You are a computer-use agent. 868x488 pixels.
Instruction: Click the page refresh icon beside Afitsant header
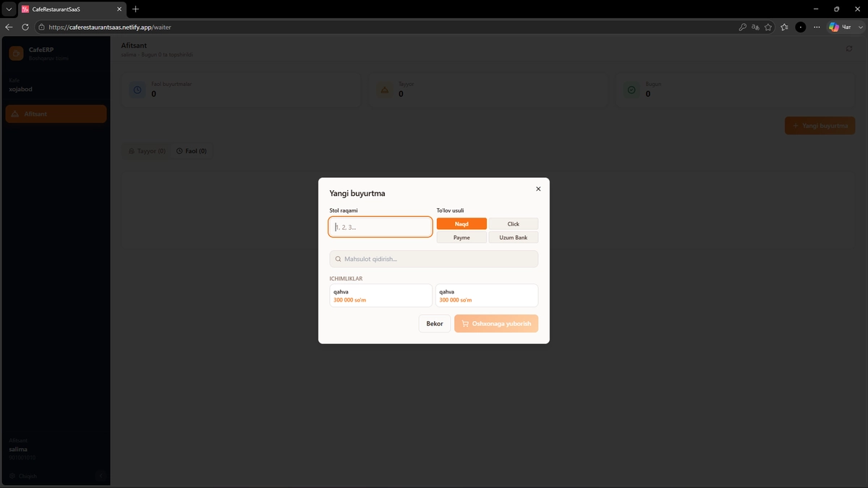click(849, 48)
